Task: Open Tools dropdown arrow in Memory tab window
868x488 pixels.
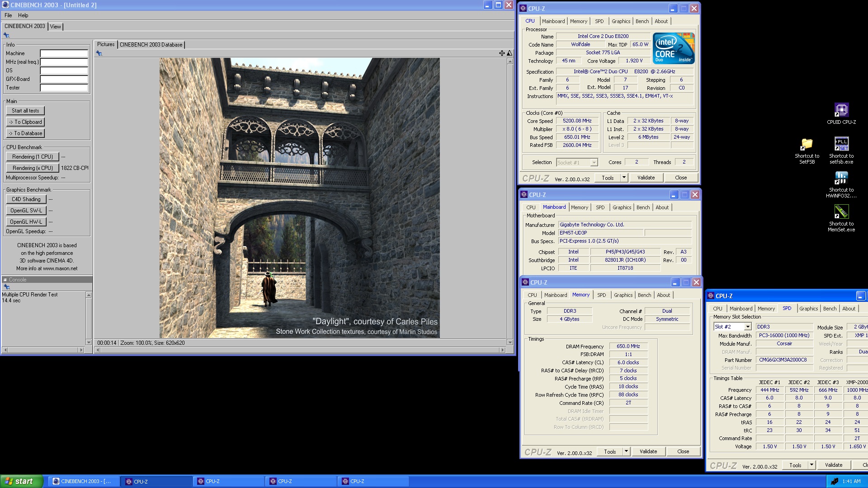Action: pyautogui.click(x=626, y=451)
